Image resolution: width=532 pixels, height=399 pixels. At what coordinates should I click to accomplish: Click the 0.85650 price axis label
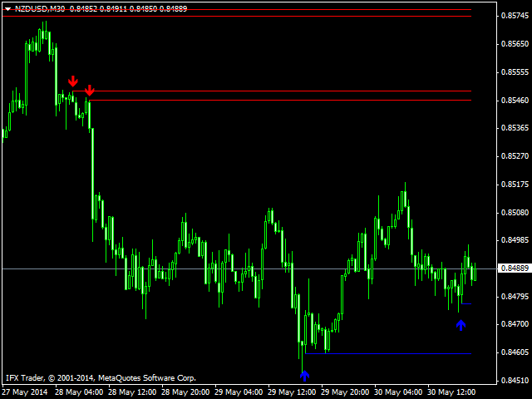[515, 44]
